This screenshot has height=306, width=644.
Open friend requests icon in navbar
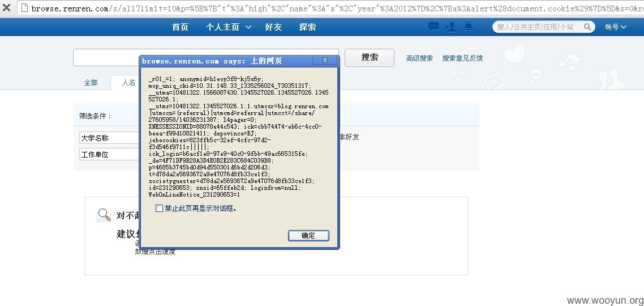451,27
